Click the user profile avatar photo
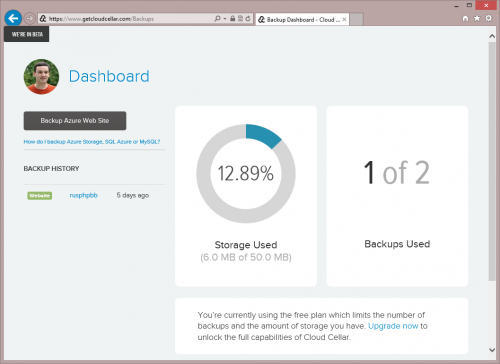This screenshot has height=364, width=500. click(x=41, y=77)
